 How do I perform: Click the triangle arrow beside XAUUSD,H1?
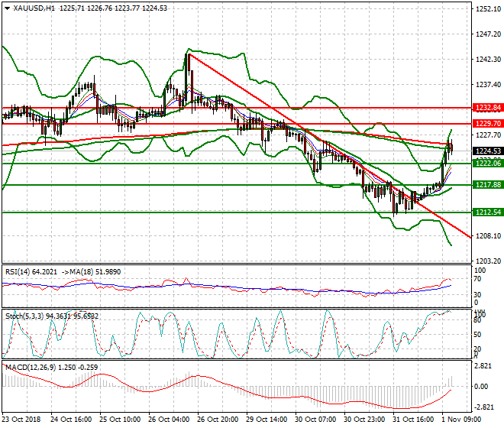[7, 8]
